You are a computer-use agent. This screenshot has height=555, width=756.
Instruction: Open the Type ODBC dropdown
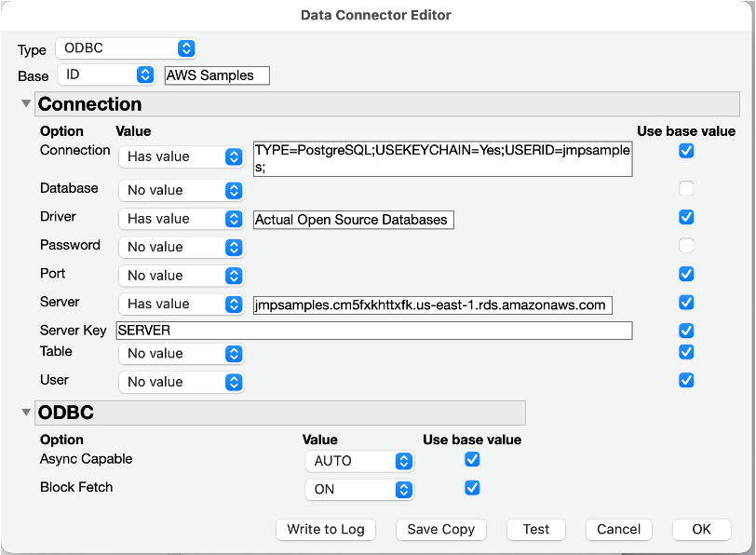click(x=126, y=48)
